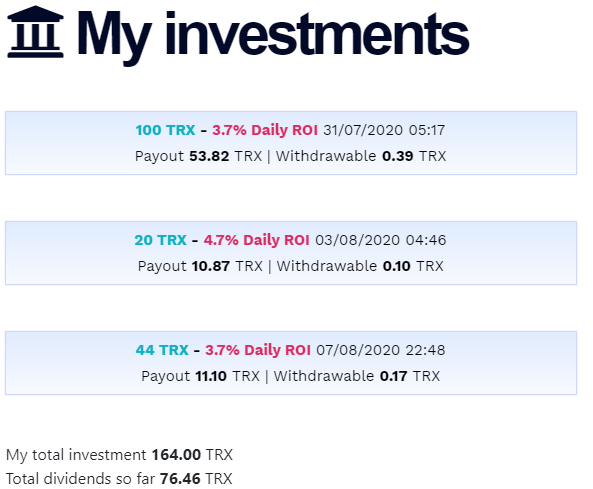Screen dimensions: 593x489
Task: Click the 44 TRX amount label
Action: [162, 350]
